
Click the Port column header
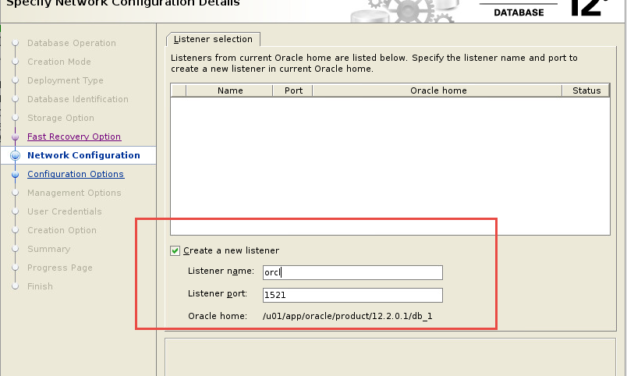[x=293, y=91]
